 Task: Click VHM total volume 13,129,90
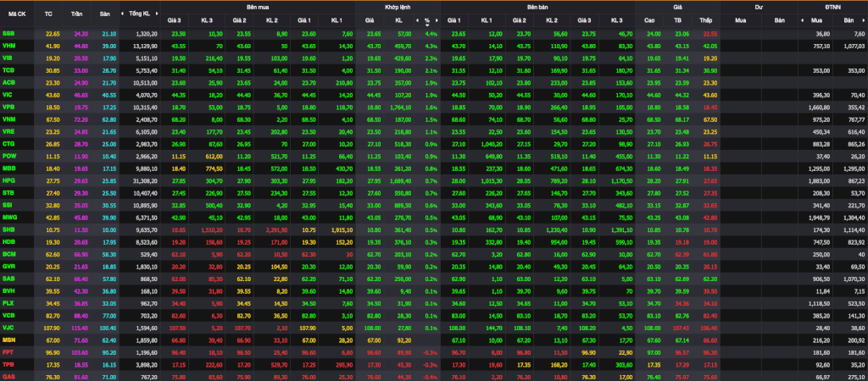146,46
